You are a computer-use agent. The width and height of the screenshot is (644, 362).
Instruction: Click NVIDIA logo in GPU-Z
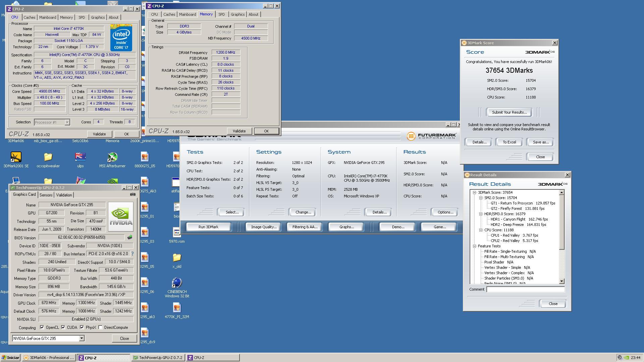[x=121, y=217]
